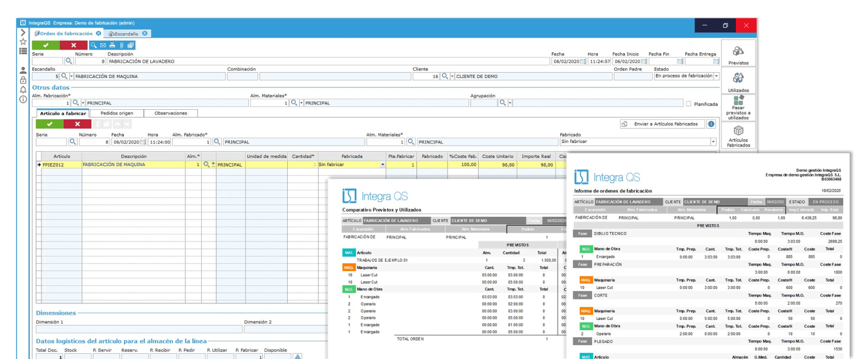Viewport: 868px width, 359px height.
Task: Click the attachment paperclip icon
Action: (x=121, y=45)
